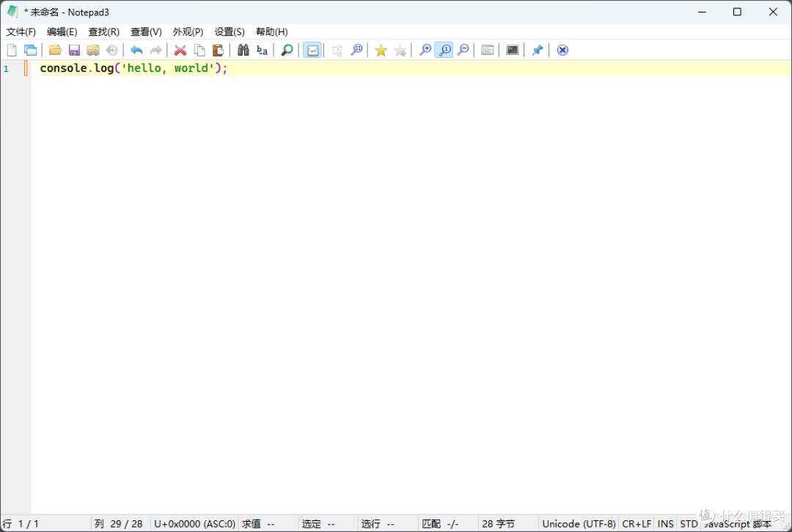Open a file with the folder icon
792x532 pixels.
tap(55, 50)
